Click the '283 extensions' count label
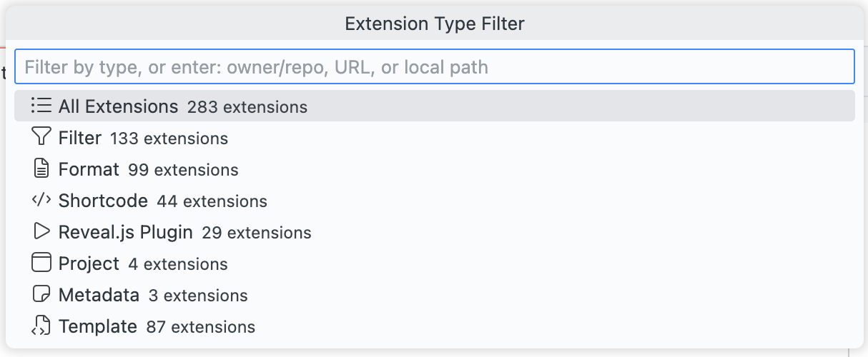This screenshot has width=868, height=357. coord(247,107)
